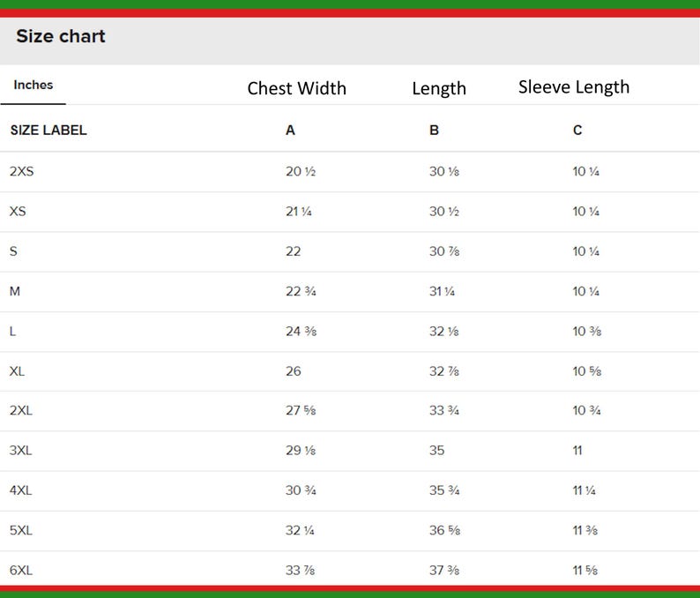Image resolution: width=700 pixels, height=598 pixels.
Task: Select the Inches tab
Action: point(33,85)
